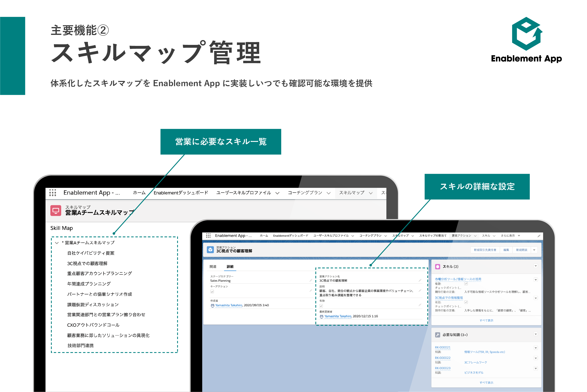Click the 新規商談 button
587x392 pixels.
[x=521, y=250]
